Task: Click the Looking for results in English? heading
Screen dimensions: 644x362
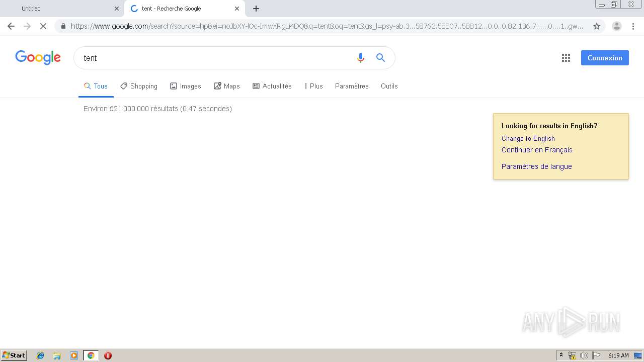Action: 549,126
